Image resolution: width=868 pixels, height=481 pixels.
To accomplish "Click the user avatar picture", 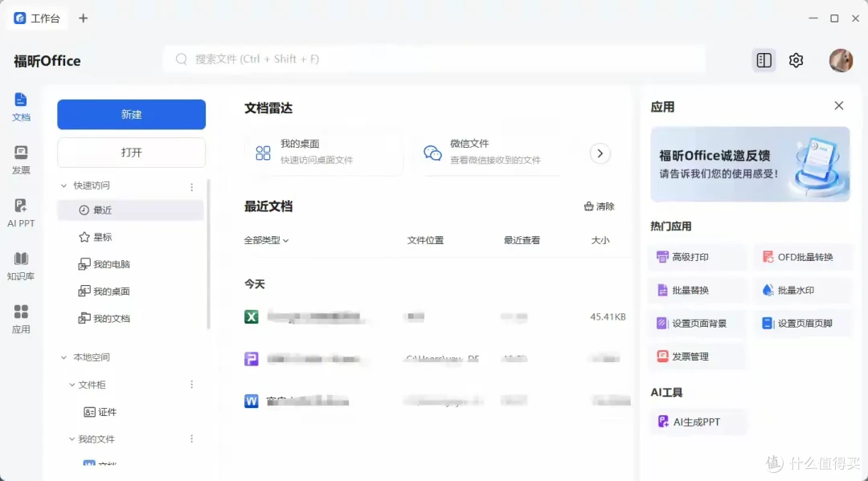I will click(x=841, y=60).
